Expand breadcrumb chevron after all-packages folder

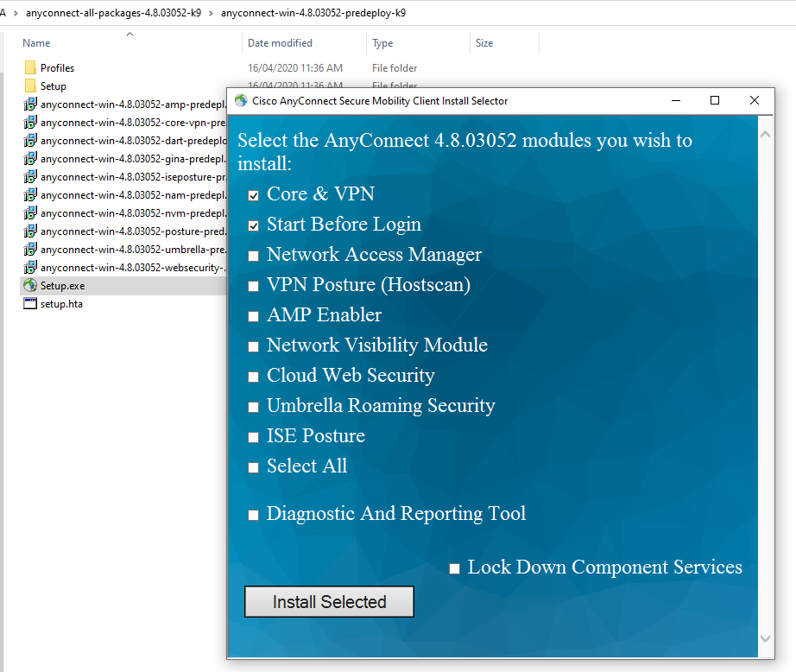click(211, 13)
